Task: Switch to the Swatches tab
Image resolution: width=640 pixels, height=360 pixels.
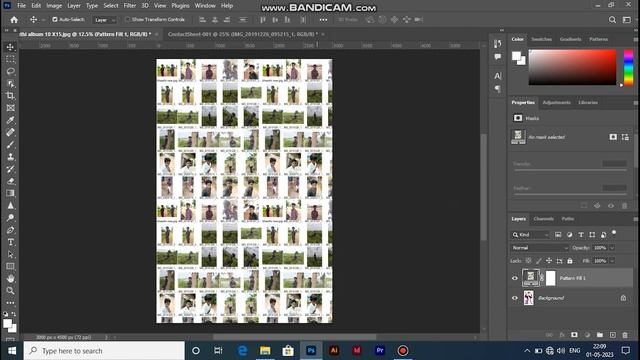Action: click(541, 39)
